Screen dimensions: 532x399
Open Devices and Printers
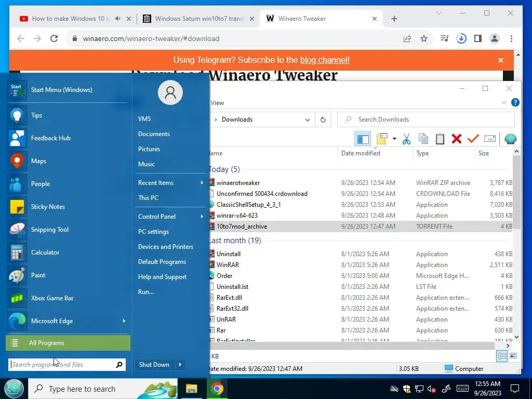166,247
